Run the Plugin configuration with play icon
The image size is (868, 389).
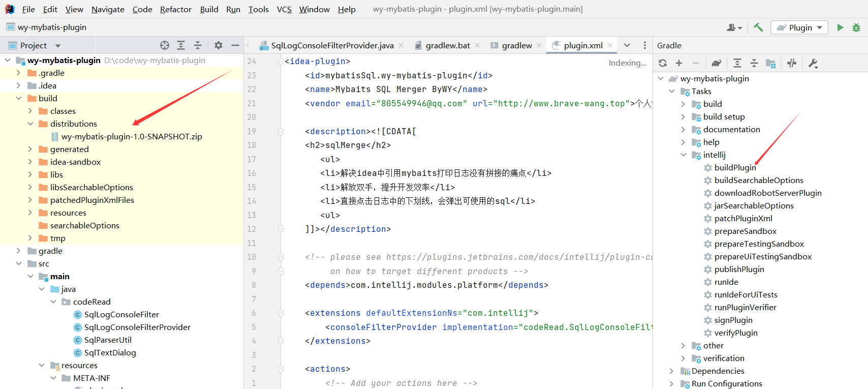840,27
